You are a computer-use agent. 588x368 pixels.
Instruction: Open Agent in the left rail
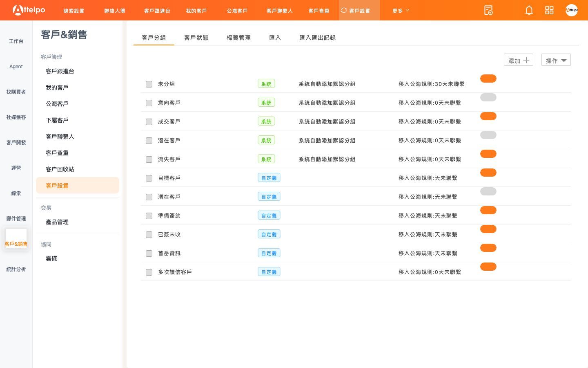coord(16,67)
